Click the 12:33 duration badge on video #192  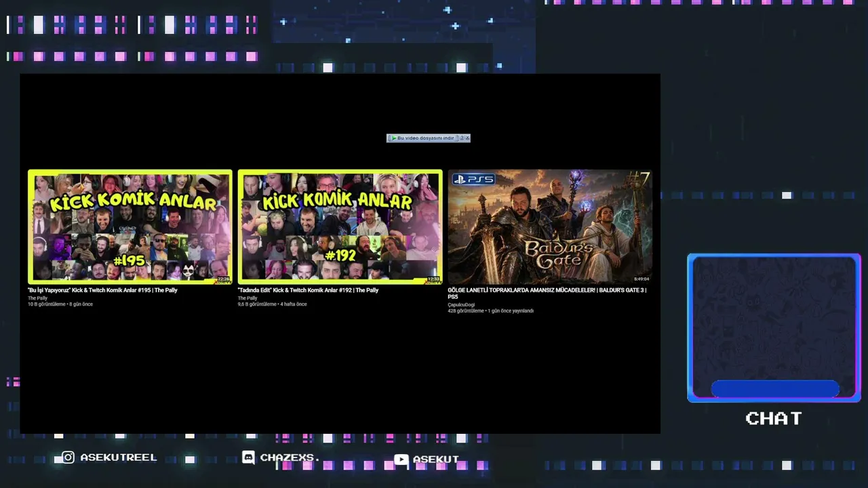[433, 279]
